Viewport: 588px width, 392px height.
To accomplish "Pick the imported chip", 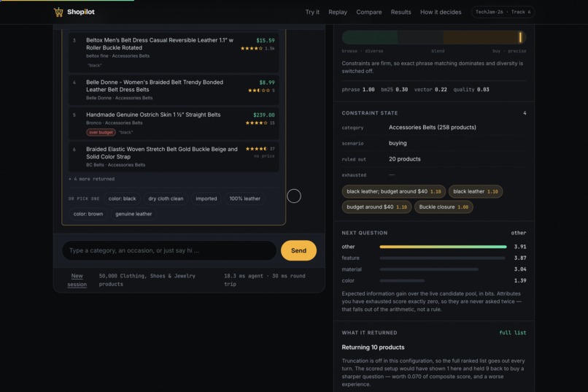I will [206, 199].
